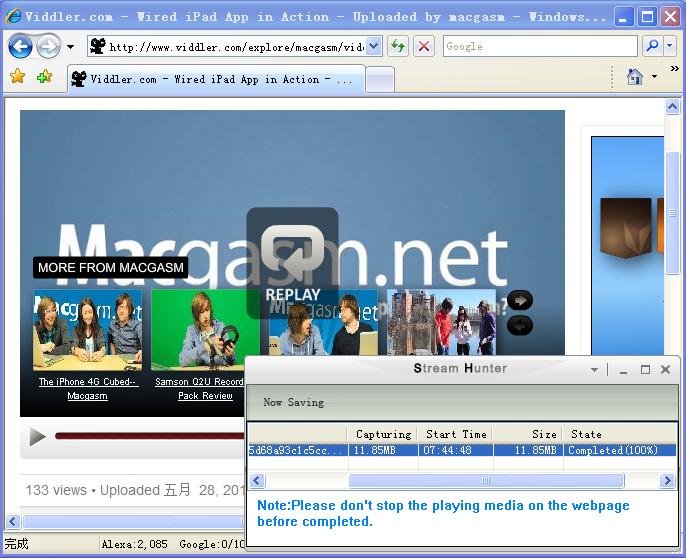
Task: Click the Google:0/10 status bar entry
Action: click(212, 544)
